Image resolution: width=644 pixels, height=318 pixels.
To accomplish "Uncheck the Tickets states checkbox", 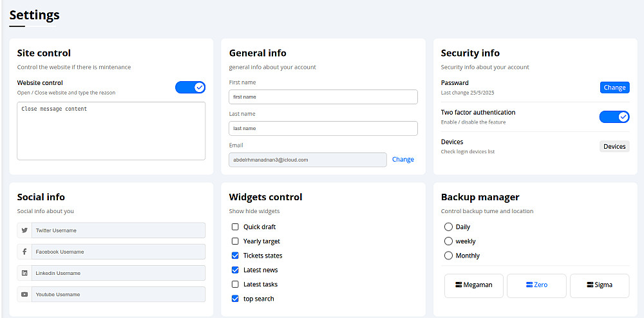I will [235, 256].
